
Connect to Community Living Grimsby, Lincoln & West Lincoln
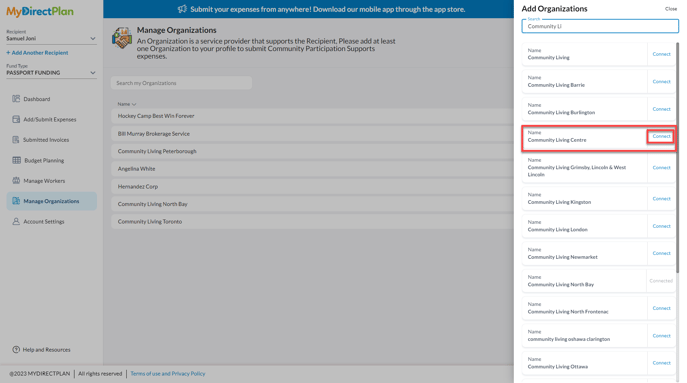coord(661,167)
